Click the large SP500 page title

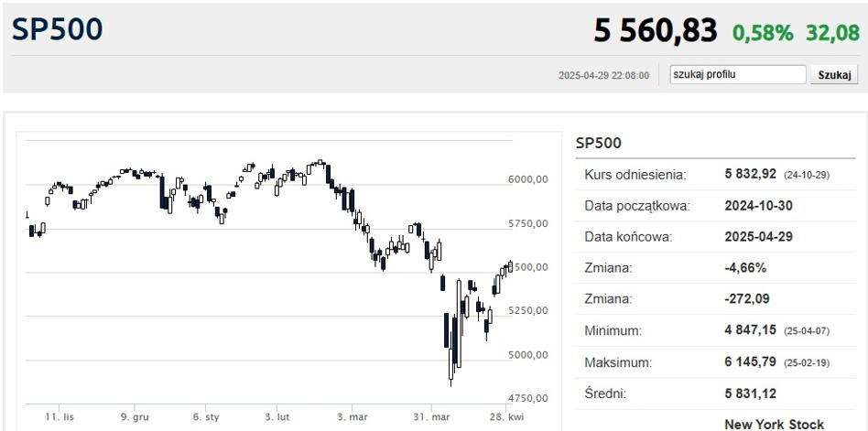[x=58, y=29]
